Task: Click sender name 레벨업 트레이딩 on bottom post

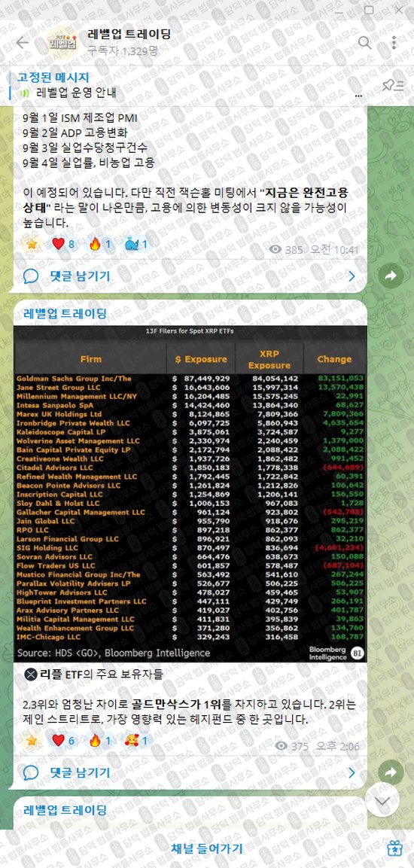Action: [x=65, y=811]
